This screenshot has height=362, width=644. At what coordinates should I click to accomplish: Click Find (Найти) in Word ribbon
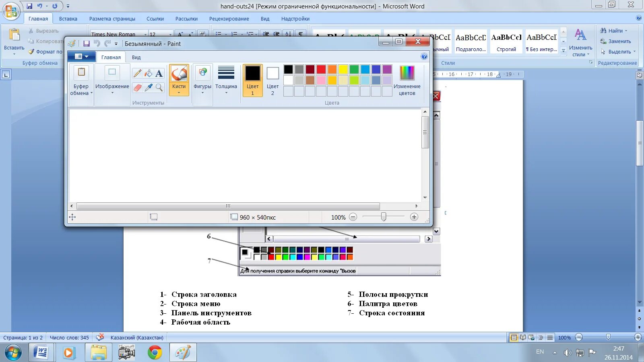pos(613,31)
